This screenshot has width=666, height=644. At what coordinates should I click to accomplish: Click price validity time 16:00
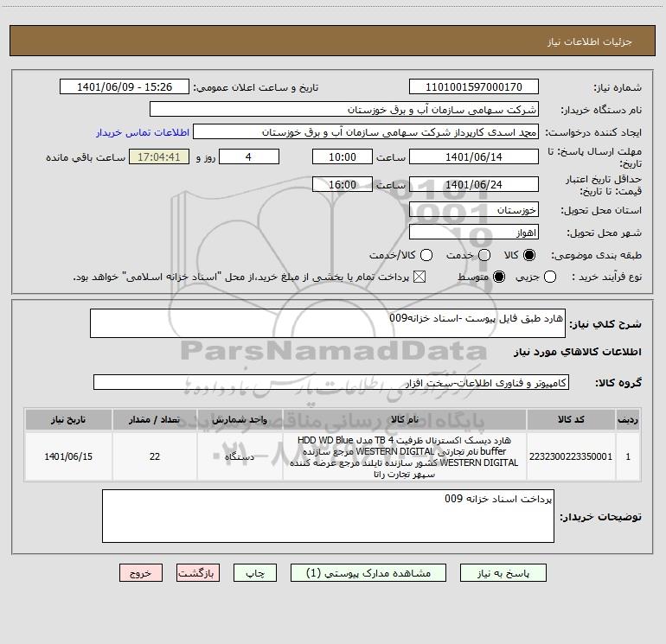click(343, 185)
